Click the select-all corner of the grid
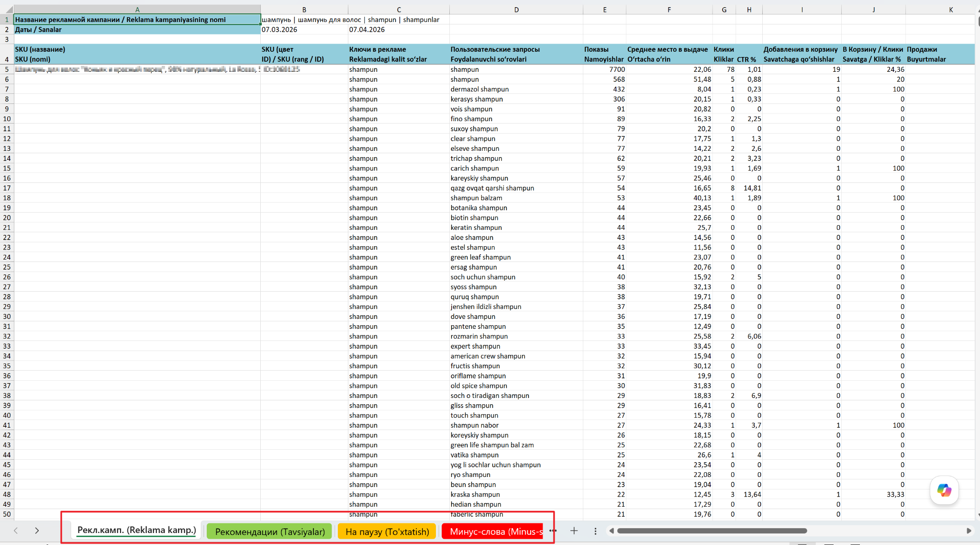 7,10
